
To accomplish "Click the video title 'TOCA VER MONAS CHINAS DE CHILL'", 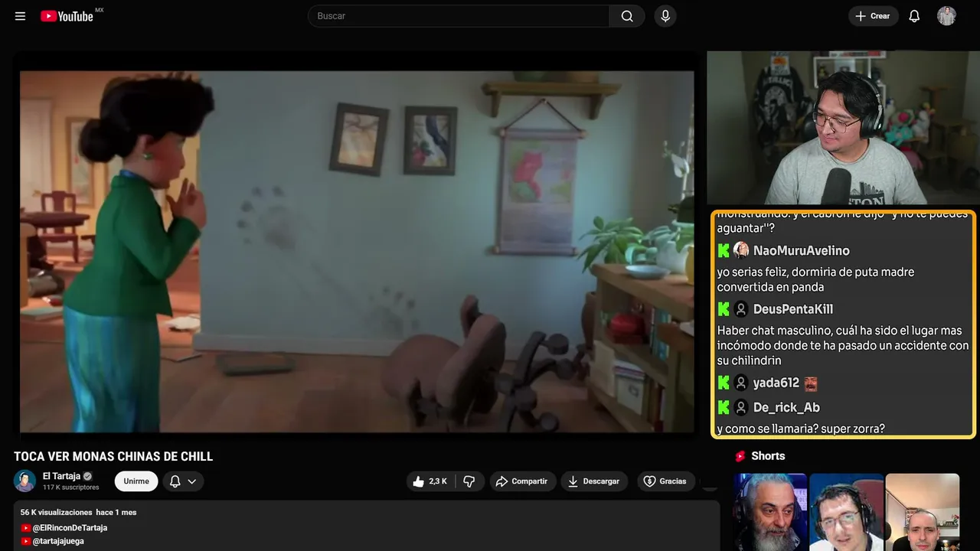I will 113,456.
